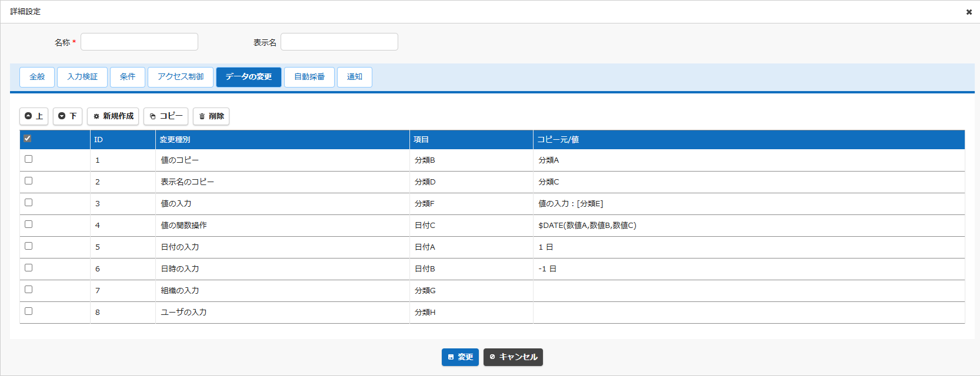
Task: Click the ユーザの入力 cell
Action: [282, 313]
